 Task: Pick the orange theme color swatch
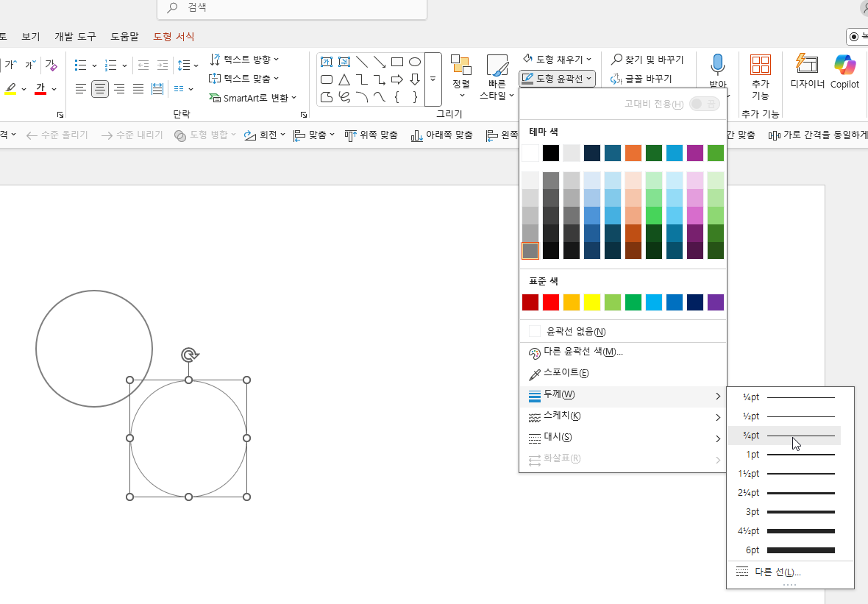(633, 153)
